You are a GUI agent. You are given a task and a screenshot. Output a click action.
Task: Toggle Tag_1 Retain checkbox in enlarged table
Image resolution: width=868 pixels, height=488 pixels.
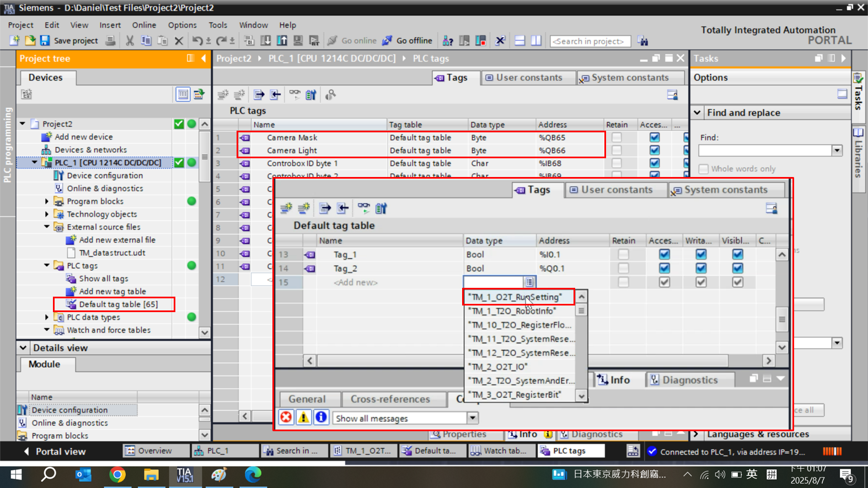click(x=623, y=254)
